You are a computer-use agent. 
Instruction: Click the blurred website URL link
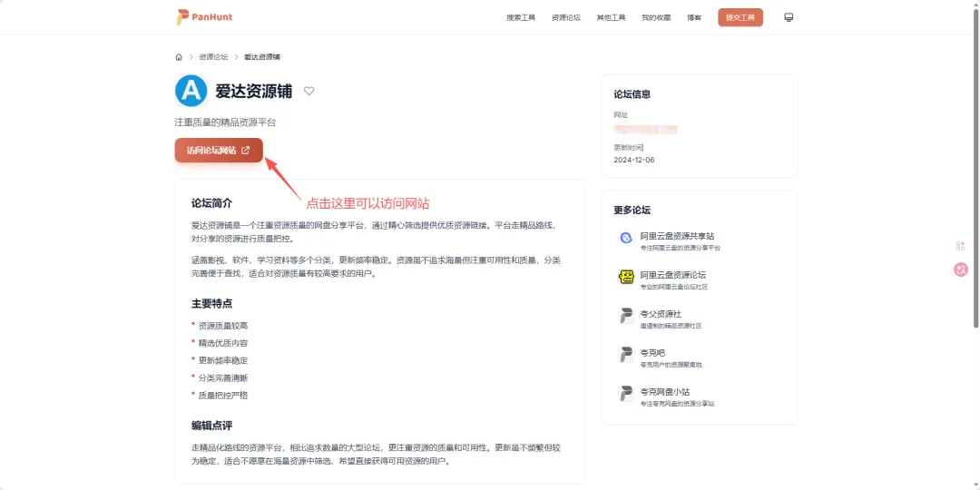646,130
